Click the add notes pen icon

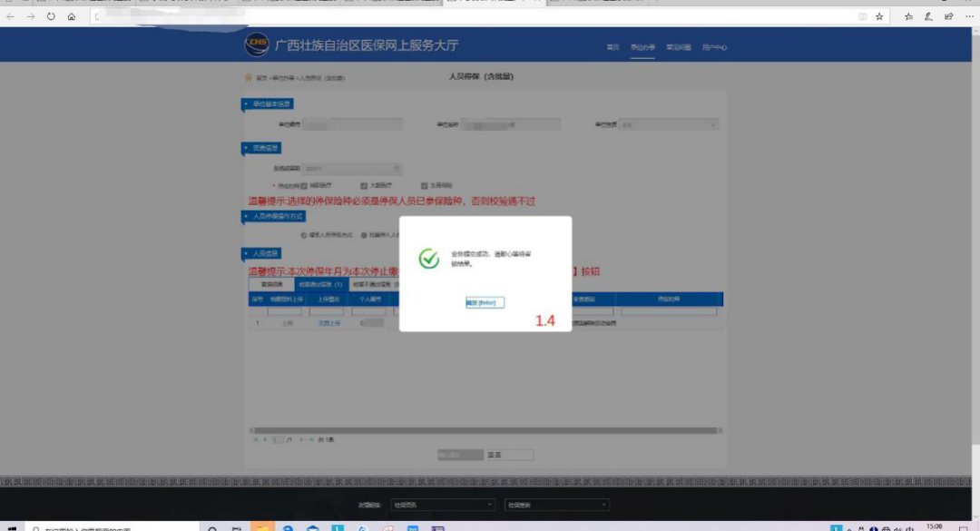click(x=929, y=17)
